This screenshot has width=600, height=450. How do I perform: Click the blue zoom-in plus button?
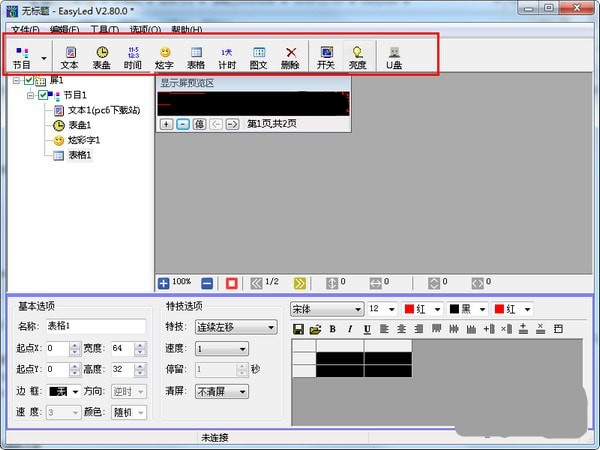click(x=164, y=283)
